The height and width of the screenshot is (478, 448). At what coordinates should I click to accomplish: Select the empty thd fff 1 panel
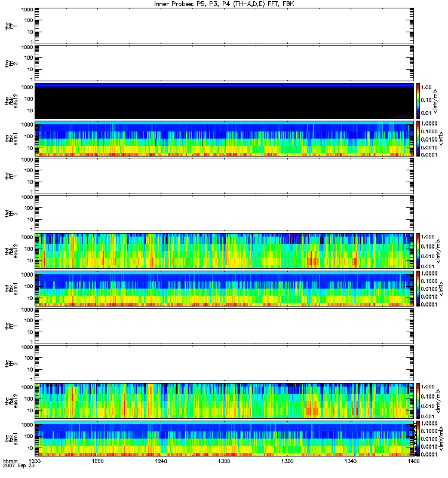[x=224, y=176]
